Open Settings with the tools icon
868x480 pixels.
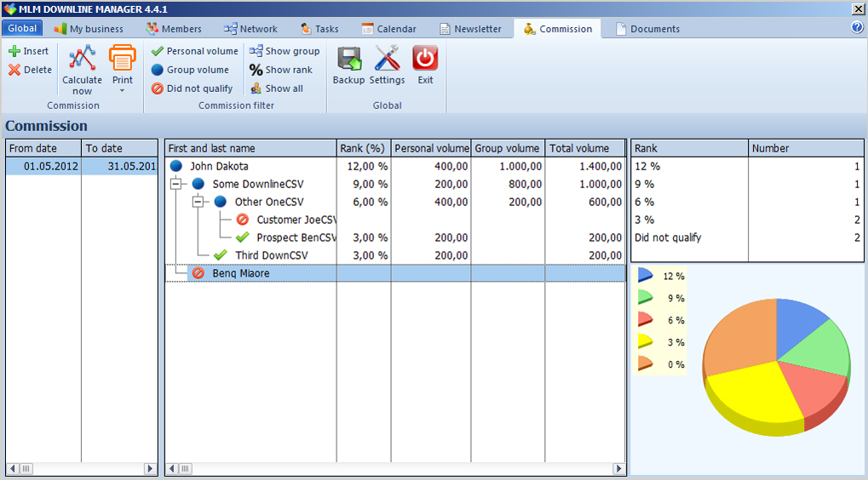tap(387, 58)
